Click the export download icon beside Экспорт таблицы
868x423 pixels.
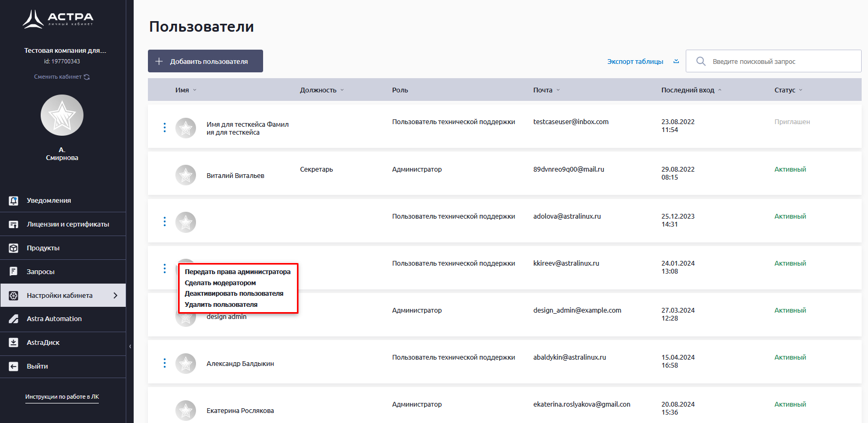[676, 61]
